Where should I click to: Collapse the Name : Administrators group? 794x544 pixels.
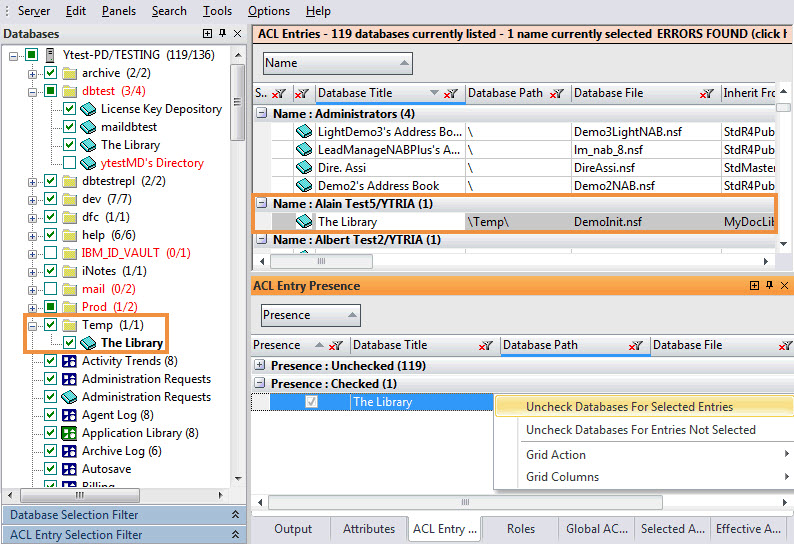261,114
